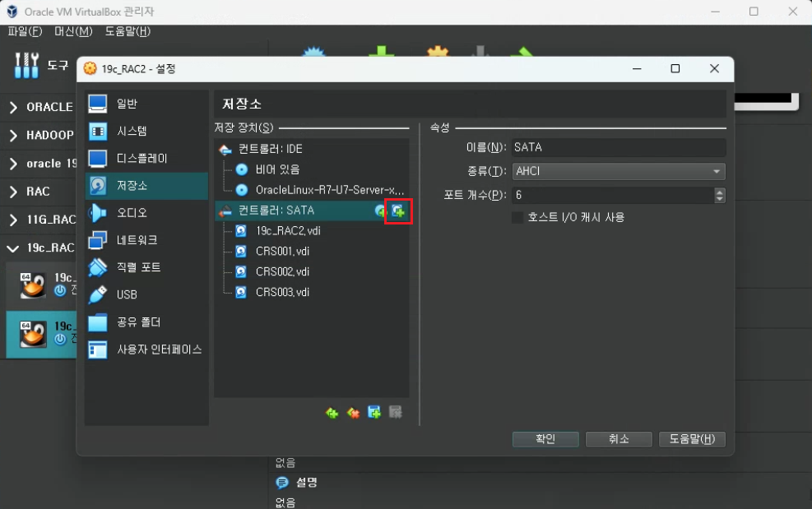Open the 디스플레이 settings category
The width and height of the screenshot is (812, 509).
146,159
